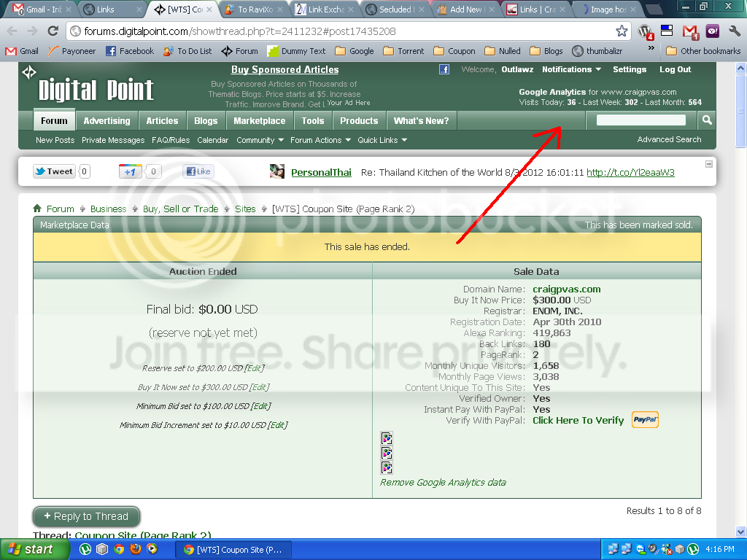This screenshot has width=747, height=560.
Task: Switch to the Gmail browser tab
Action: click(42, 9)
